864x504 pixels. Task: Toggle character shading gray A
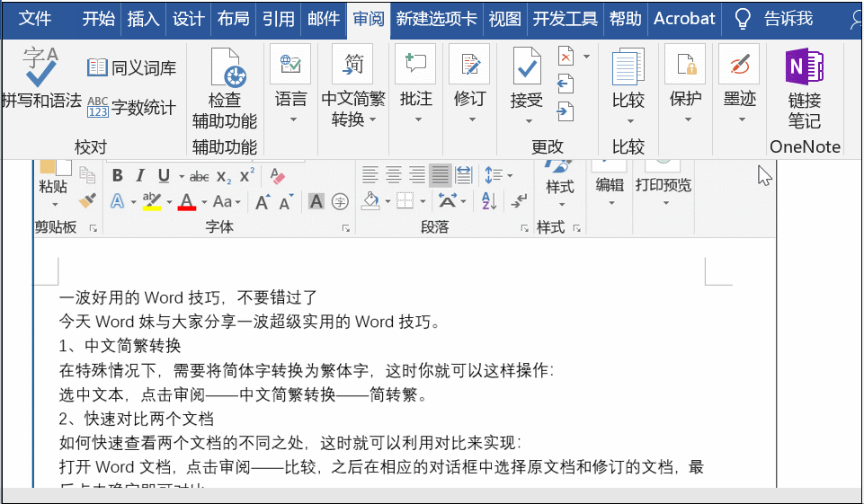click(x=316, y=202)
